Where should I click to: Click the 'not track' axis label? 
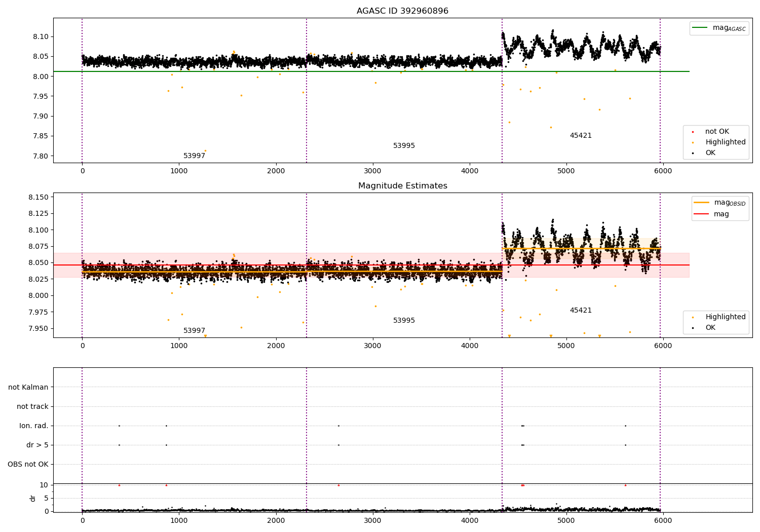click(32, 406)
